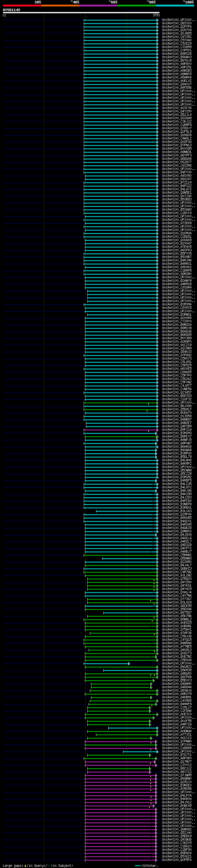Image resolution: width=197 pixels, height=868 pixels.
Task: Click hit label UniRef100_A4HBJ7
Action: click(176, 551)
